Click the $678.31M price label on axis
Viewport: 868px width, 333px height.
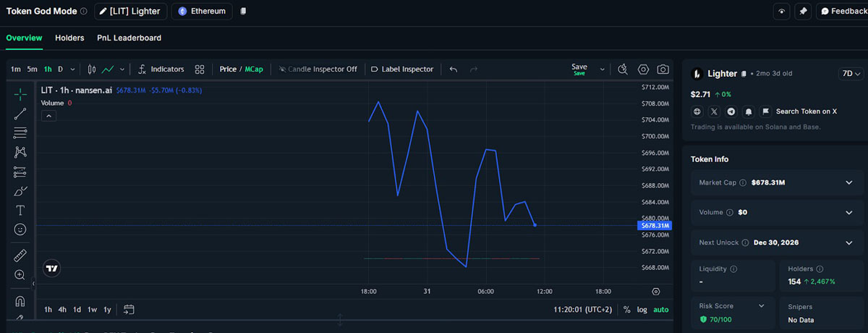[x=655, y=226]
